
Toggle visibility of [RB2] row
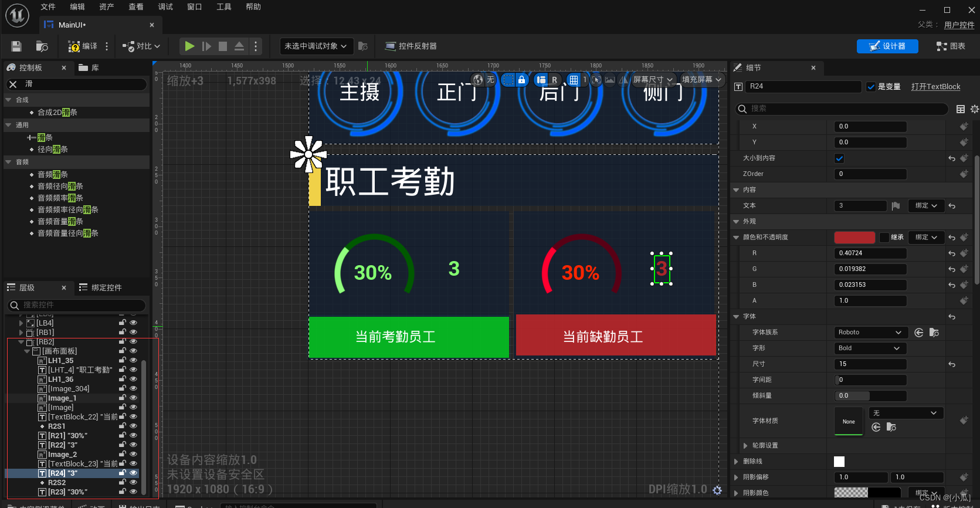[x=134, y=341]
